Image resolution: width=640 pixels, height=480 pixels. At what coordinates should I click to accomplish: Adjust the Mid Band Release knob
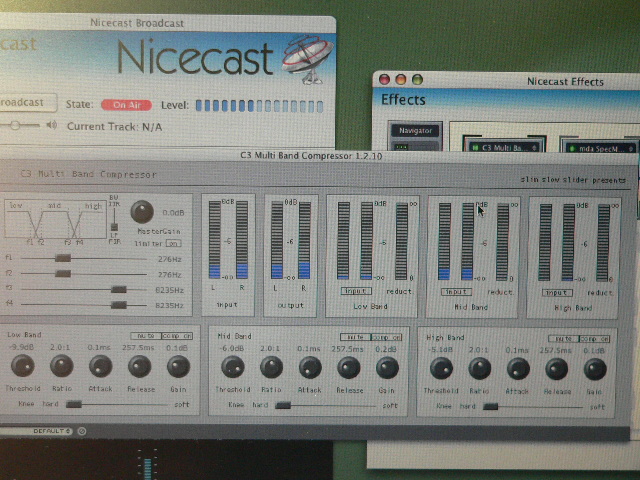(x=349, y=368)
